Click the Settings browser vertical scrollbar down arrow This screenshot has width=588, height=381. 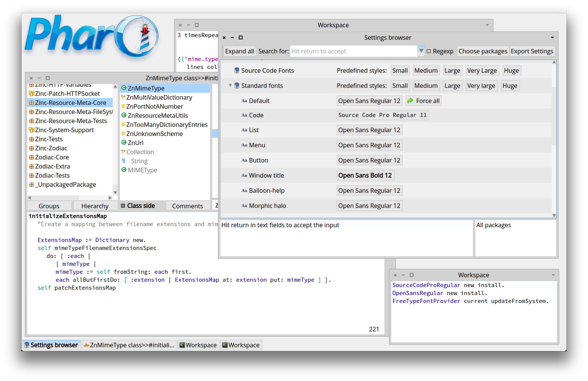[554, 215]
